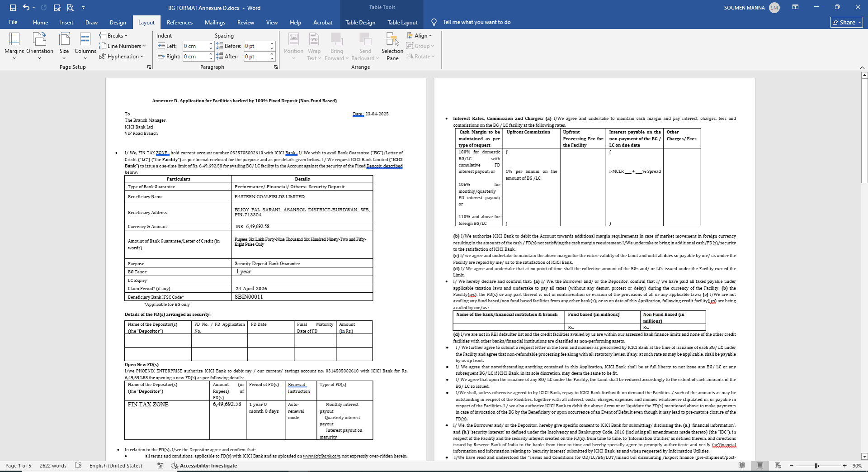Click the Spacing Before input field

pyautogui.click(x=256, y=46)
